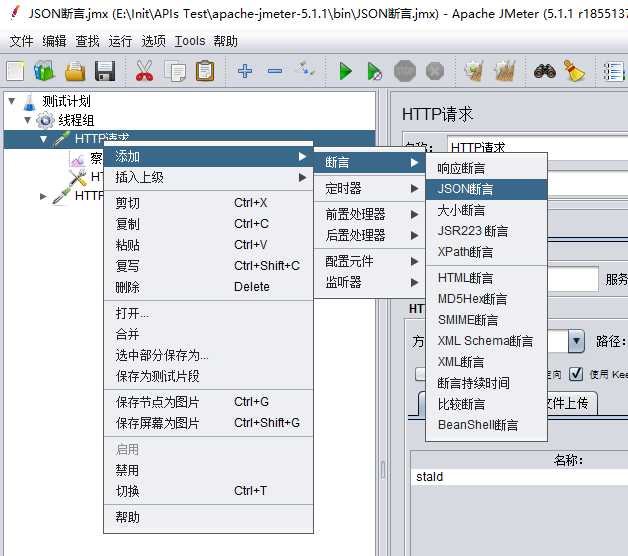Save the test plan with the floppy disk icon
Viewport: 628px width, 556px height.
pos(105,71)
